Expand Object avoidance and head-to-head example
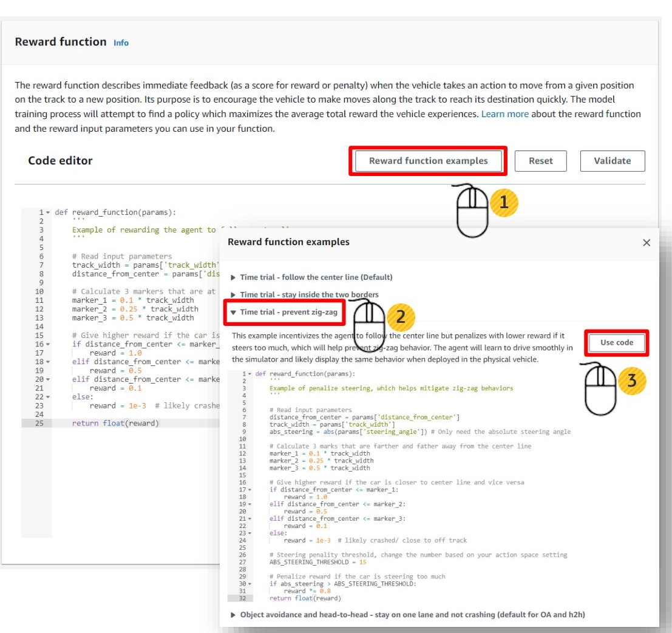672x633 pixels. 412,615
